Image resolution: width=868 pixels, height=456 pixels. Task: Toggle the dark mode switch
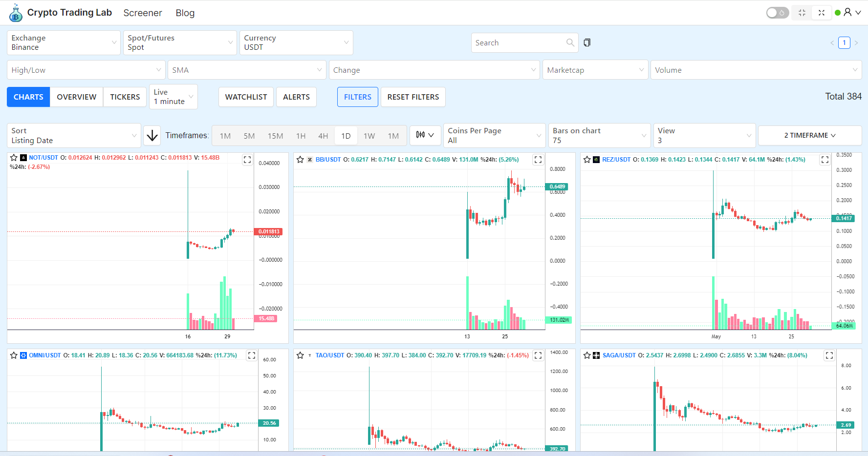[777, 13]
